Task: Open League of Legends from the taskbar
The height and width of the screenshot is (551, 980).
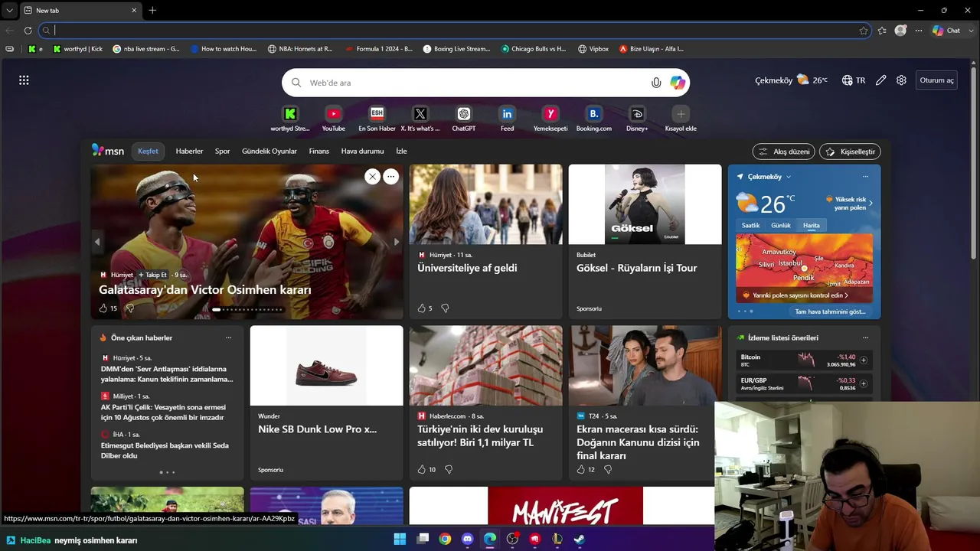Action: tap(557, 540)
